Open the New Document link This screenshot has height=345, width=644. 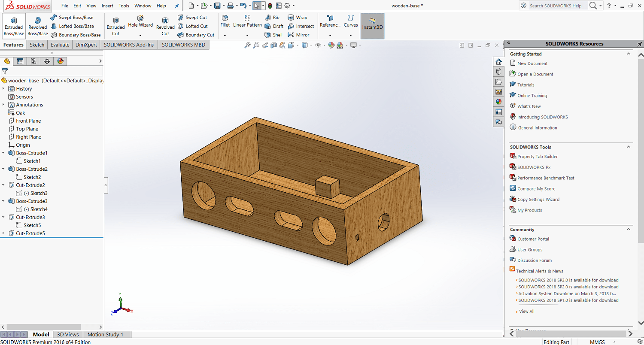click(532, 64)
